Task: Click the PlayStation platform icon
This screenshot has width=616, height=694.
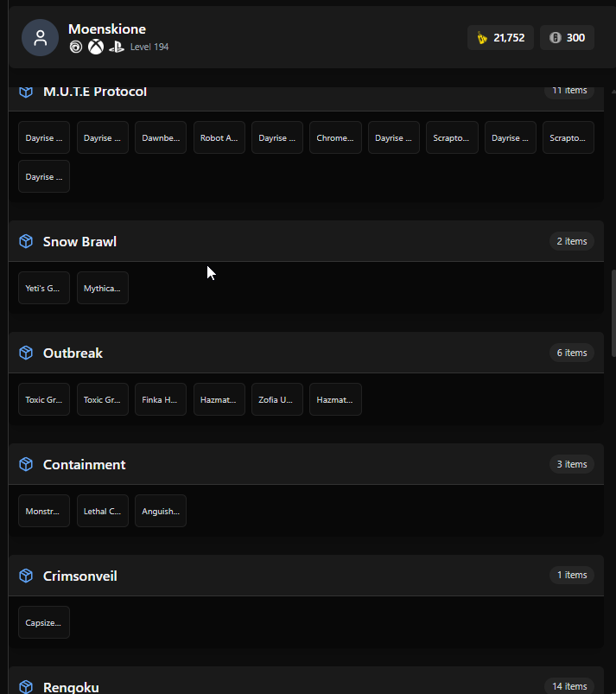Action: tap(117, 47)
